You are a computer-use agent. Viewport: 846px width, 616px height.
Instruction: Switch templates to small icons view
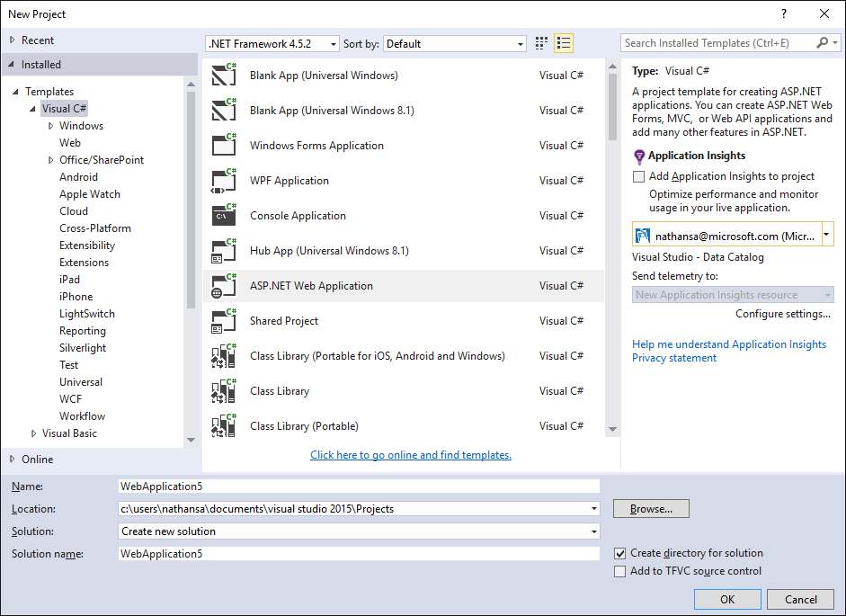(540, 42)
